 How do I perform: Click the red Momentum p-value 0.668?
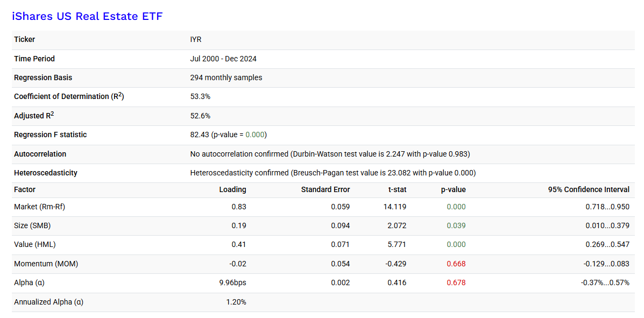click(x=456, y=264)
